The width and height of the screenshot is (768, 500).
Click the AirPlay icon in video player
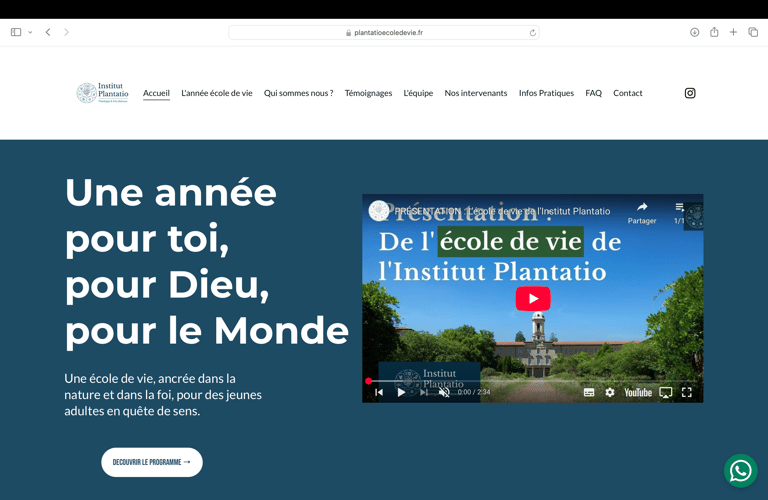666,392
